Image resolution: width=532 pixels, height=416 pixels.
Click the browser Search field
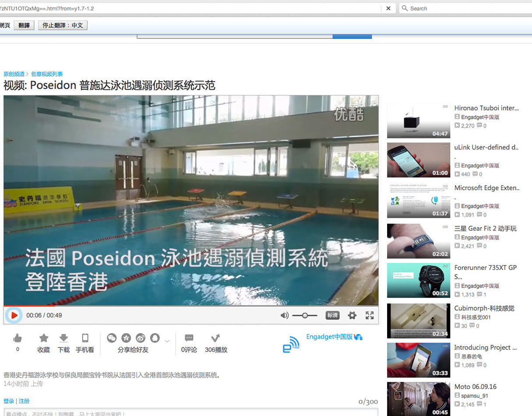[464, 8]
